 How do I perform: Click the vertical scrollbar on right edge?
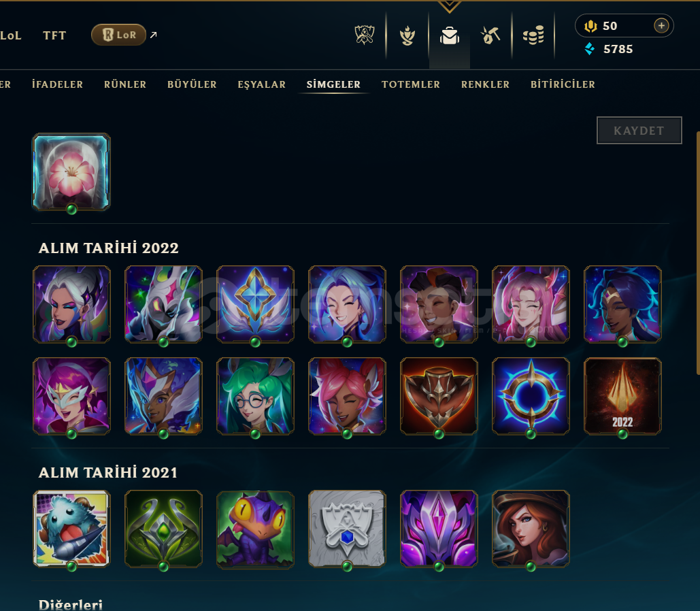pyautogui.click(x=697, y=252)
